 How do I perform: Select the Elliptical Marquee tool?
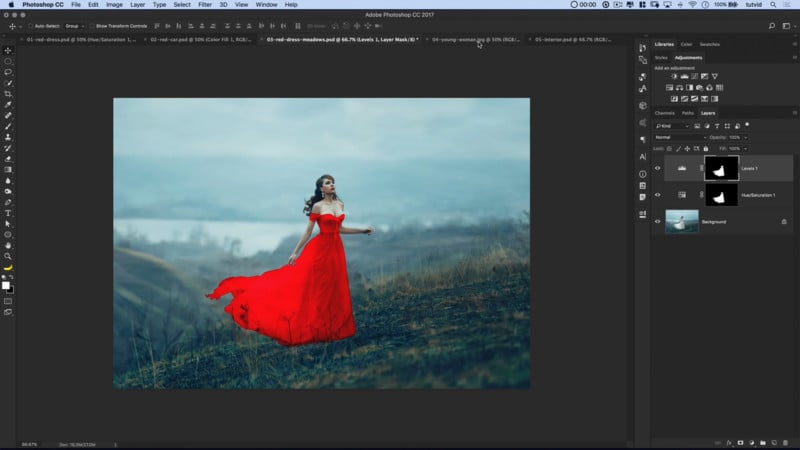(8, 61)
